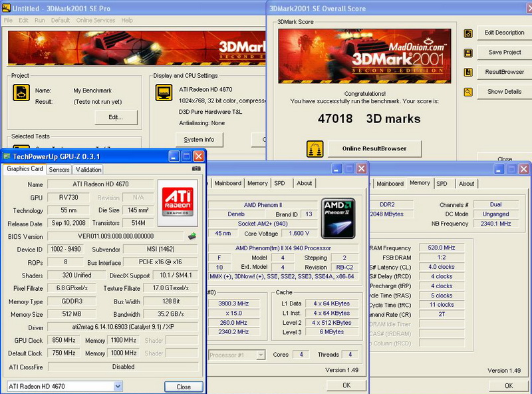Click the ResultBrowser document icon
This screenshot has height=394, width=532.
coord(468,73)
